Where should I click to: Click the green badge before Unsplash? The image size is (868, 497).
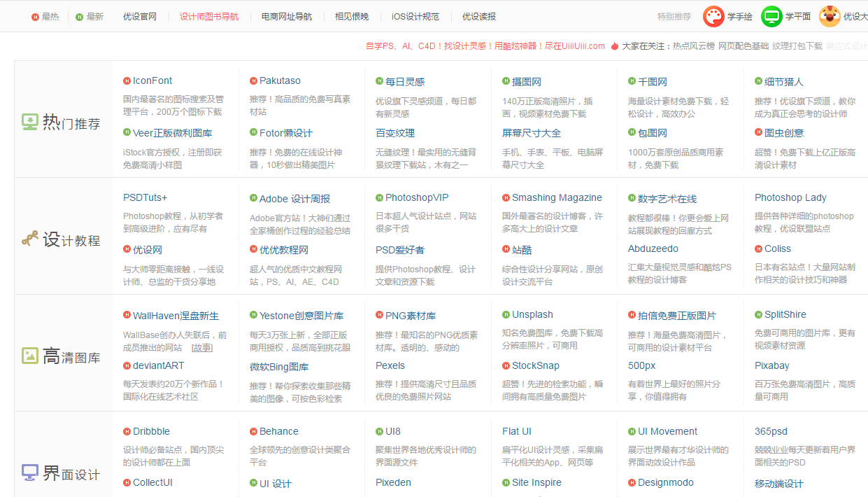pyautogui.click(x=506, y=314)
